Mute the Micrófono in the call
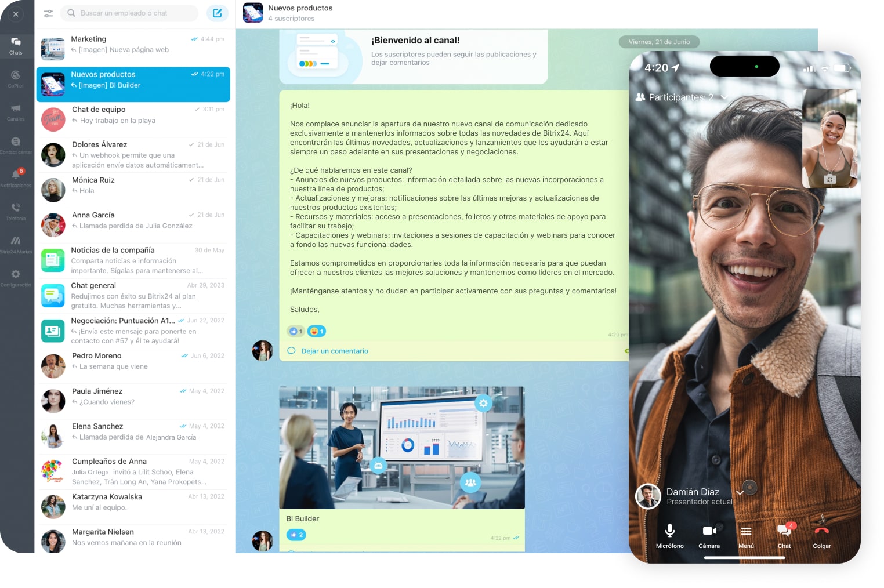Screen dimensions: 884x588 click(x=669, y=535)
